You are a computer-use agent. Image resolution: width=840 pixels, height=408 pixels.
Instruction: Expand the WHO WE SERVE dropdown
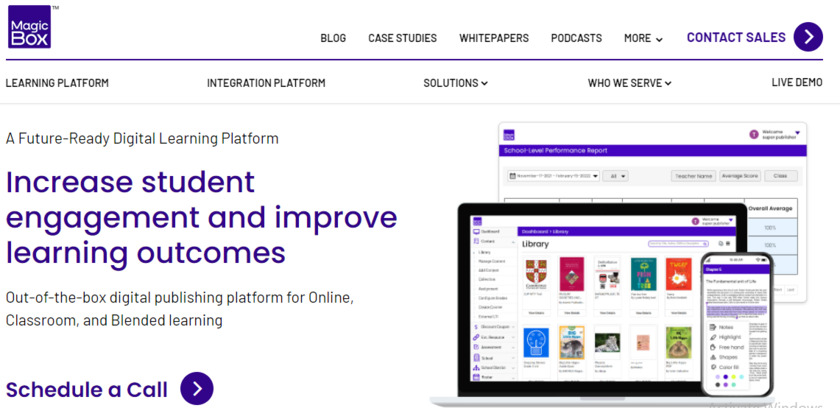629,83
